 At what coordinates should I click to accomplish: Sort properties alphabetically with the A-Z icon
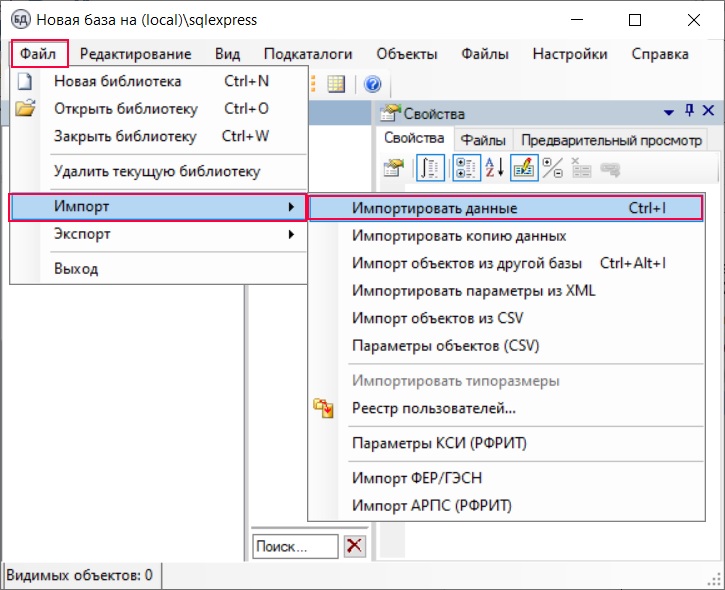click(495, 168)
